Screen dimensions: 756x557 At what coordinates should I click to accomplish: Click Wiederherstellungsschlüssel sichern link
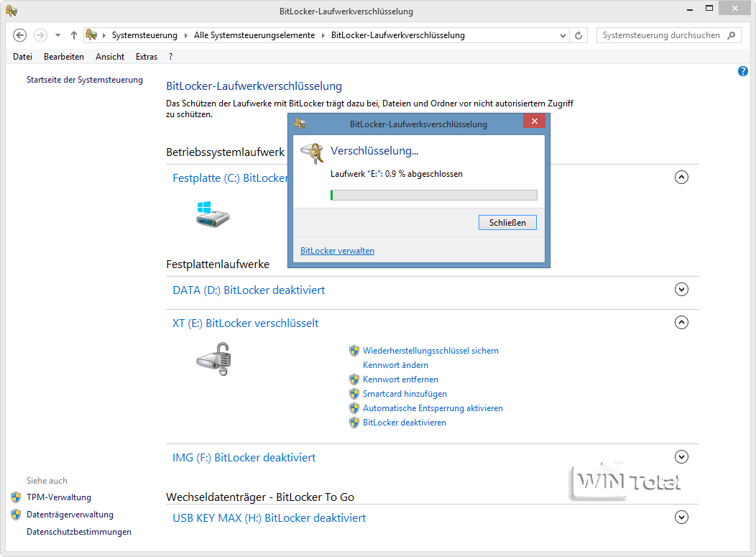pyautogui.click(x=430, y=351)
